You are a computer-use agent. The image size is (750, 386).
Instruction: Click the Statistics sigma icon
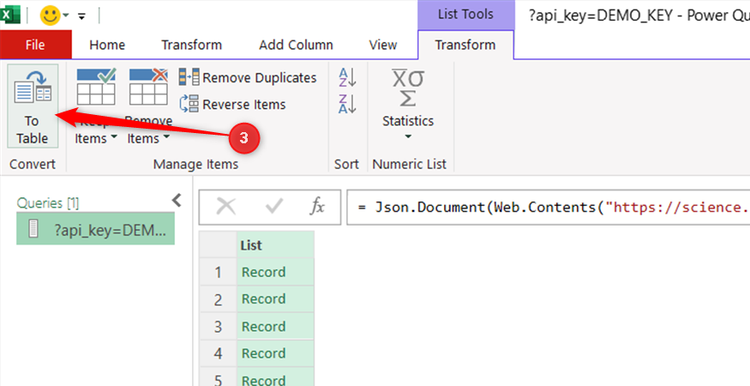point(408,88)
